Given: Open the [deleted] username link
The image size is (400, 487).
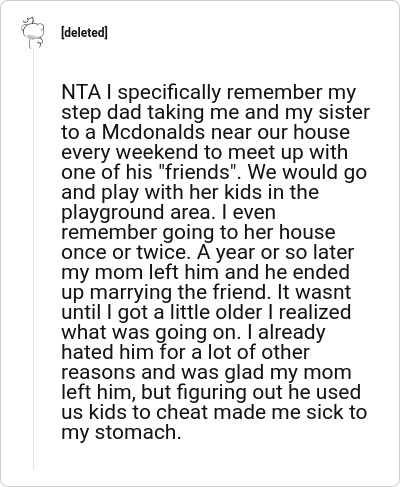Looking at the screenshot, I should (84, 33).
